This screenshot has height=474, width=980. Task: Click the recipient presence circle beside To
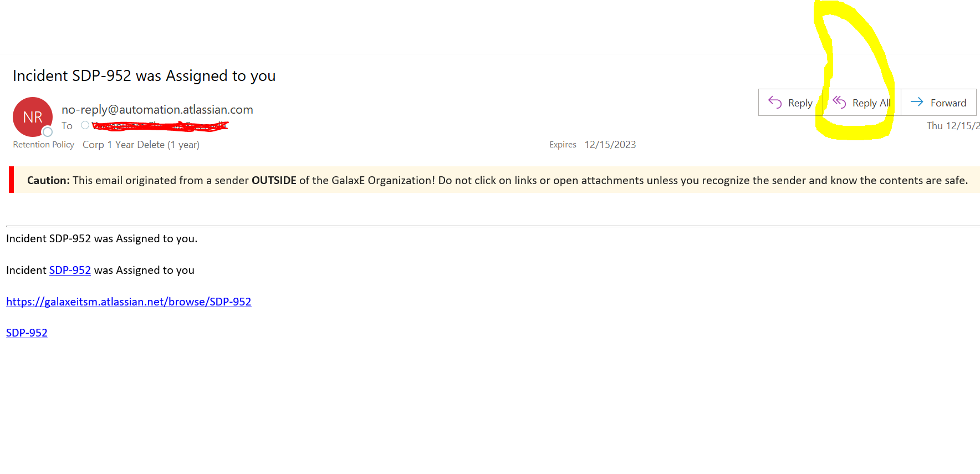click(85, 125)
